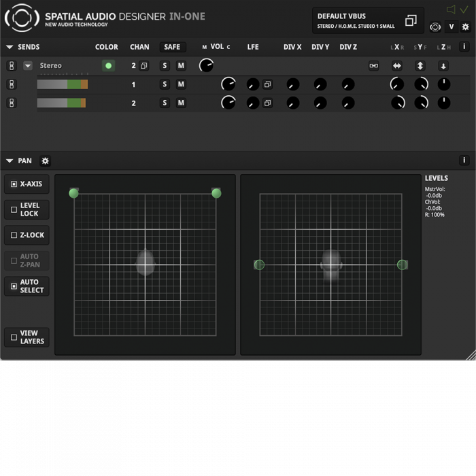Image resolution: width=476 pixels, height=476 pixels.
Task: Click the plugin logo
Action: tap(22, 18)
